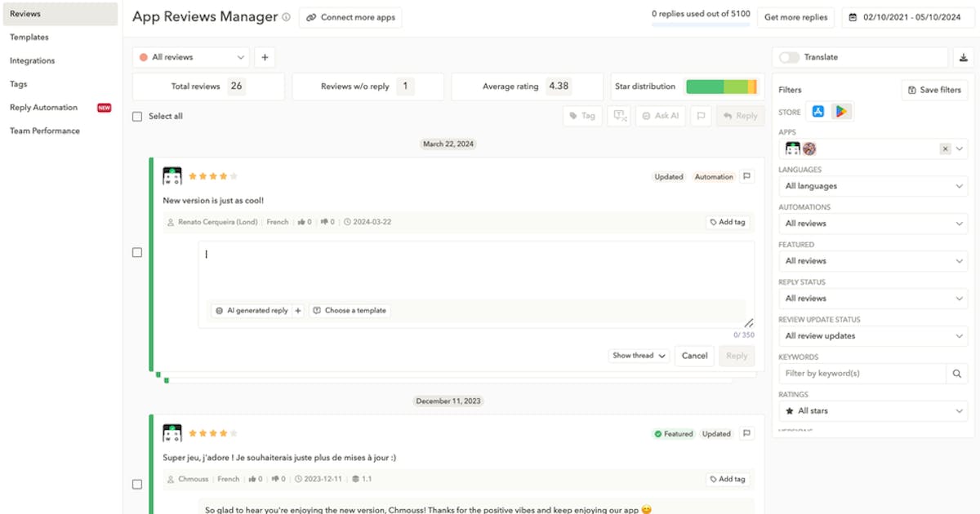The height and width of the screenshot is (514, 980).
Task: Open Templates in the sidebar
Action: click(x=29, y=38)
